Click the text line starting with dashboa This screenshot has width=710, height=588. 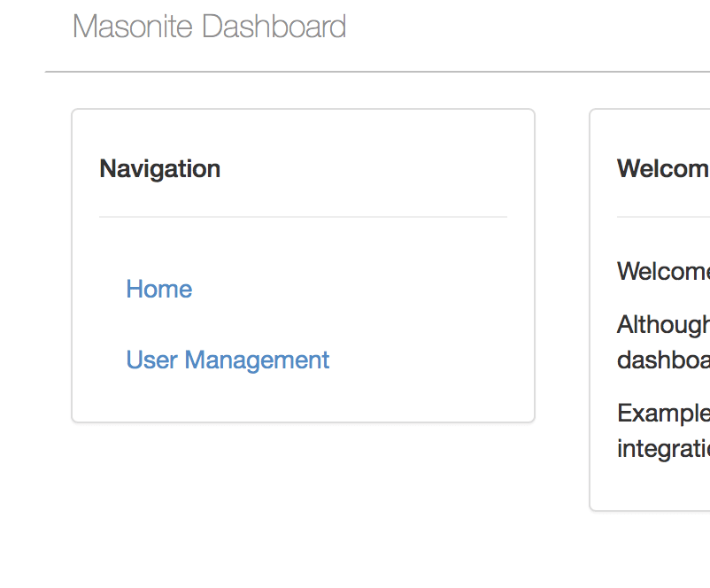tap(663, 360)
